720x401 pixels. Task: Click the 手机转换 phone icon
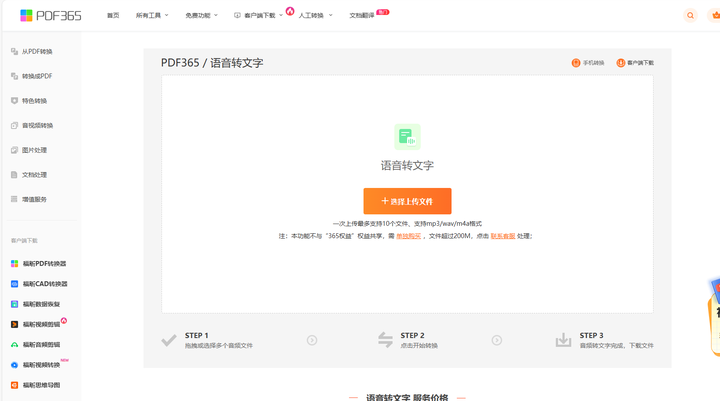point(576,63)
